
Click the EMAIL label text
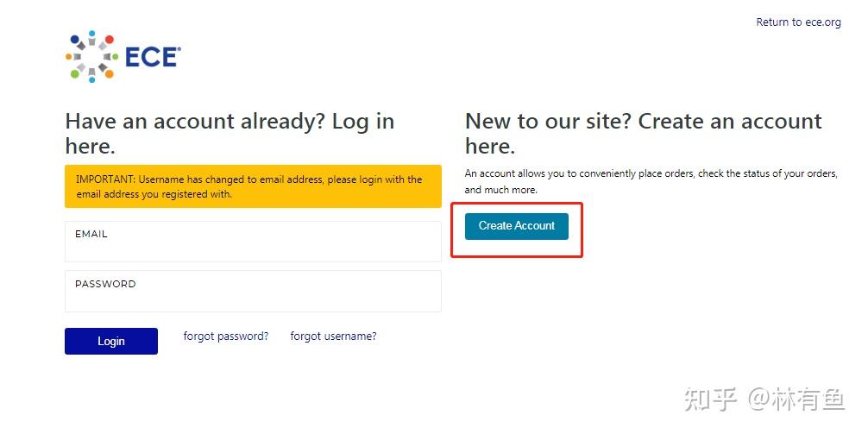coord(91,234)
